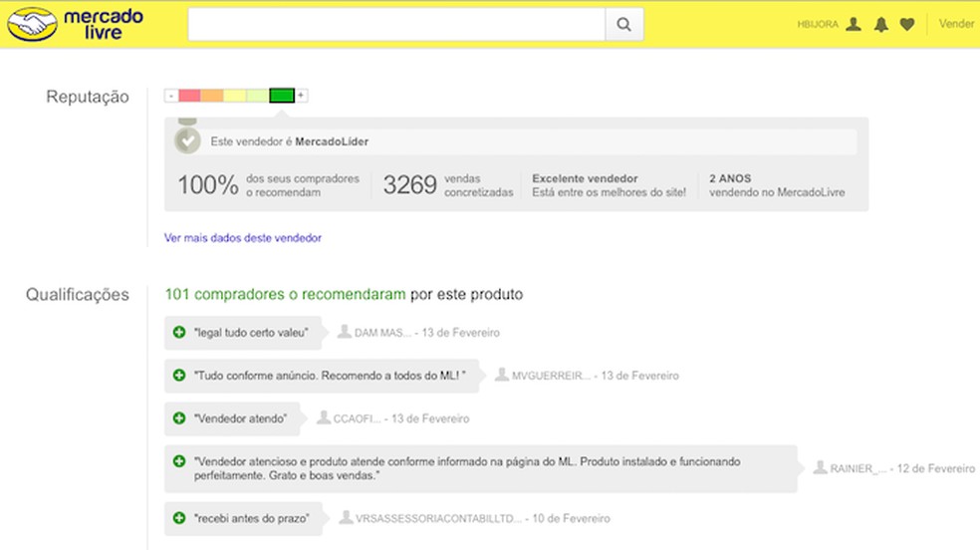Open the notifications bell icon

pos(881,24)
